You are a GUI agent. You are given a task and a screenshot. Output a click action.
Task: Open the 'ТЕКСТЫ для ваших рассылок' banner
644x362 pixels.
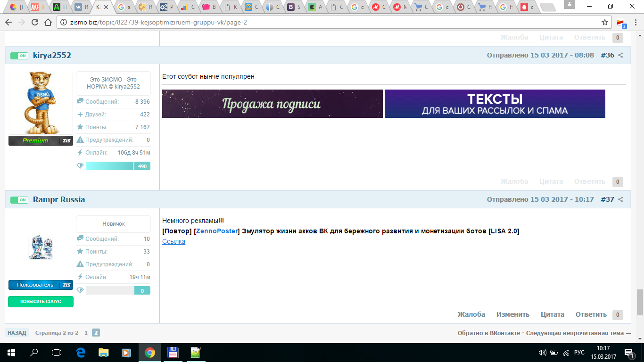click(x=495, y=104)
